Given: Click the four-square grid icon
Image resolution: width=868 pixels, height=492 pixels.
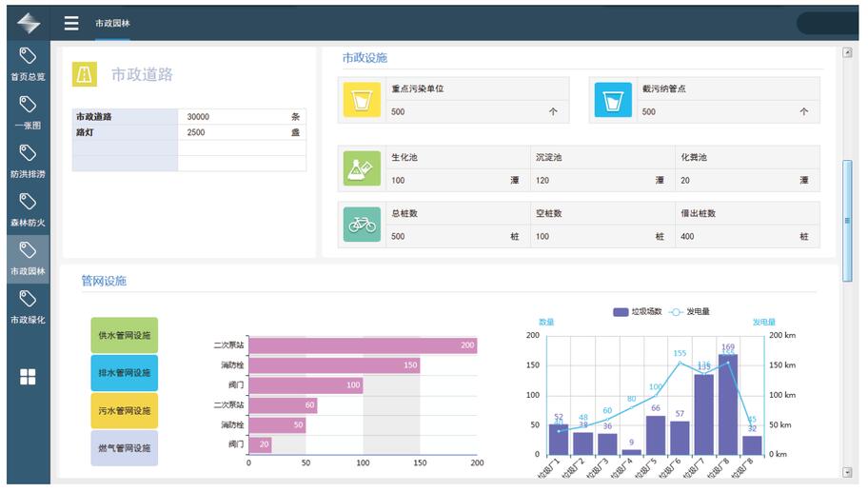Looking at the screenshot, I should [x=28, y=377].
